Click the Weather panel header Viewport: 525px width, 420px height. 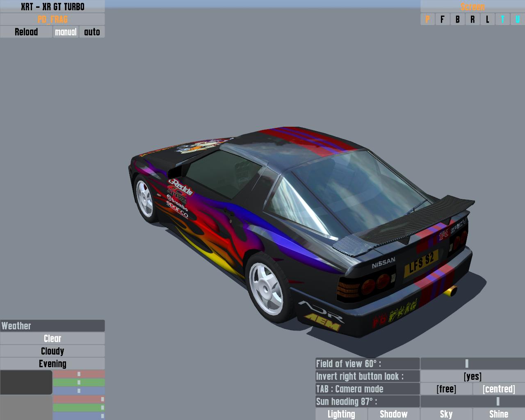point(52,326)
